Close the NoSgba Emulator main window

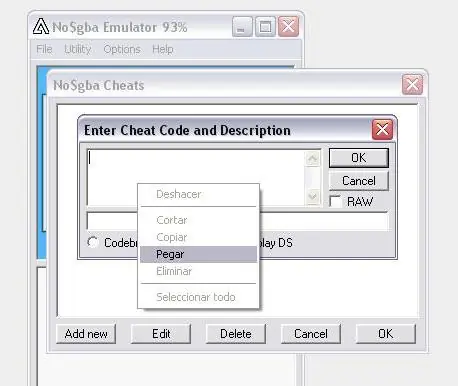pyautogui.click(x=288, y=27)
